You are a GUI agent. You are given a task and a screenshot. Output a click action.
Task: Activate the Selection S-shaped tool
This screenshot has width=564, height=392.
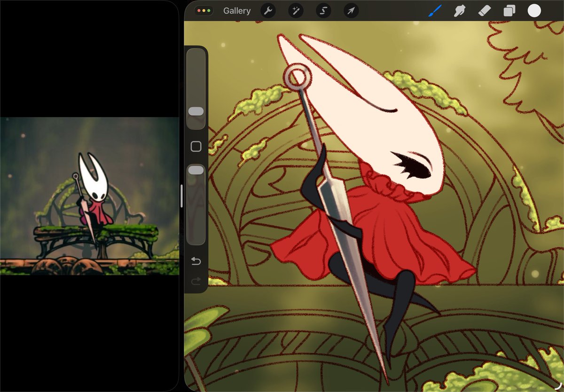click(323, 11)
